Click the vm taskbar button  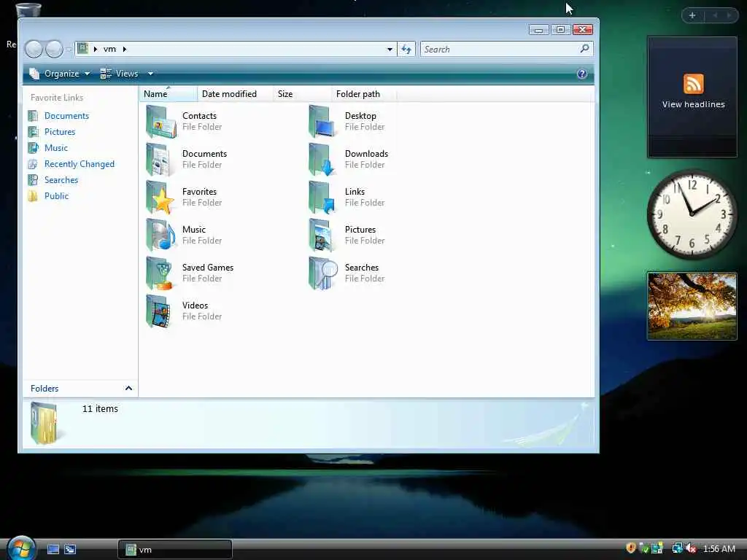pyautogui.click(x=175, y=550)
